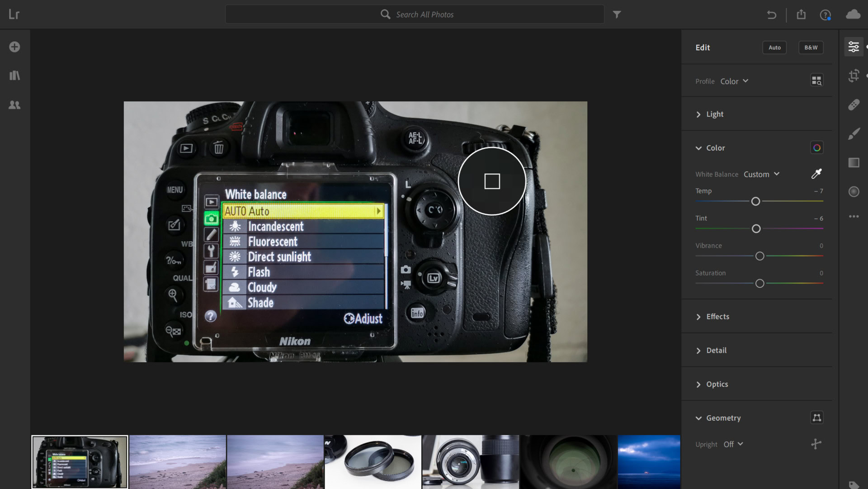The width and height of the screenshot is (868, 489).
Task: Enable Upright Off toggle
Action: pyautogui.click(x=732, y=444)
